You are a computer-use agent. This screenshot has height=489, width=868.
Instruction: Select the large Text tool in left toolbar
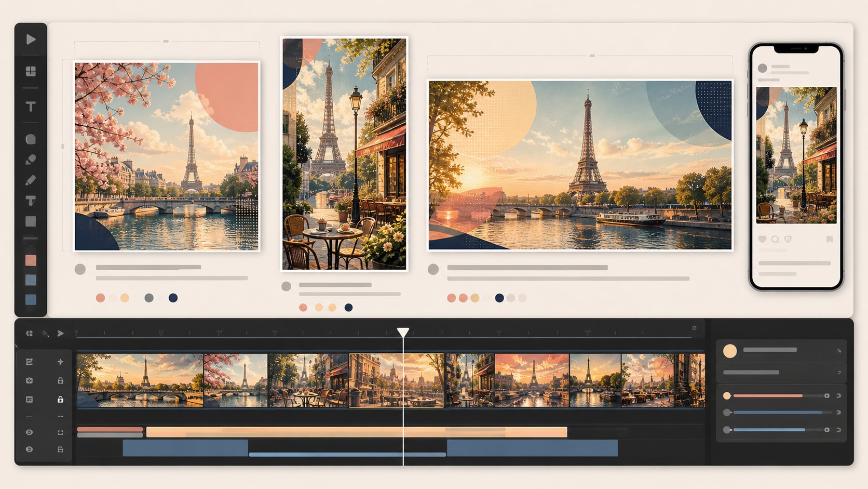point(31,107)
